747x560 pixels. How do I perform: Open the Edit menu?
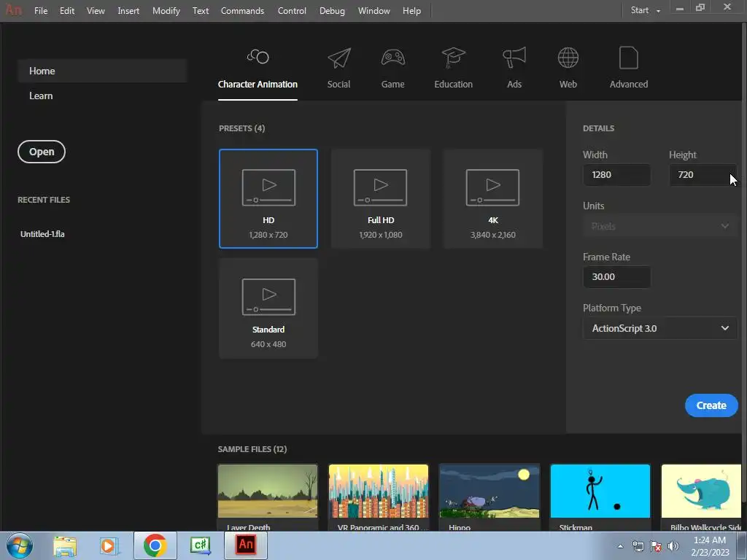point(66,10)
